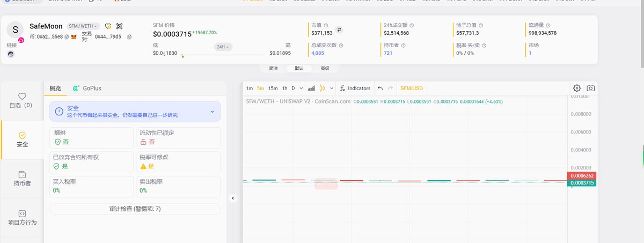Collapse the left panel with arrow button
Image resolution: width=644 pixels, height=243 pixels.
[x=233, y=198]
